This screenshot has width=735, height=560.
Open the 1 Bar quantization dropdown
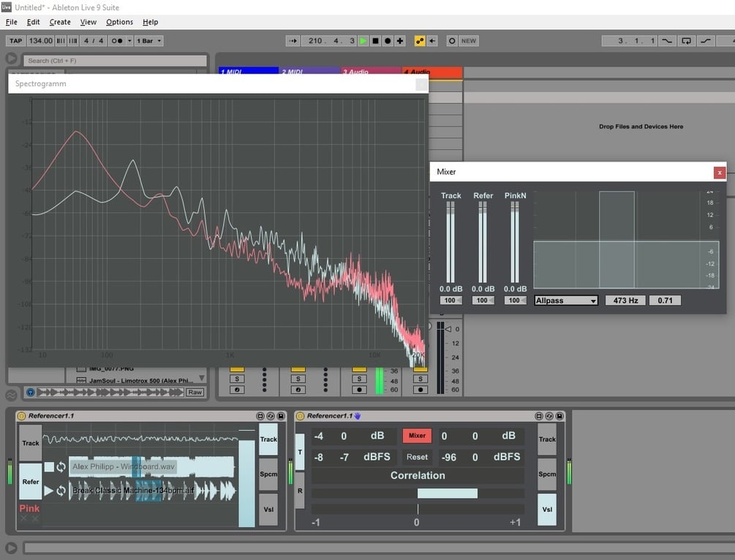click(x=149, y=41)
